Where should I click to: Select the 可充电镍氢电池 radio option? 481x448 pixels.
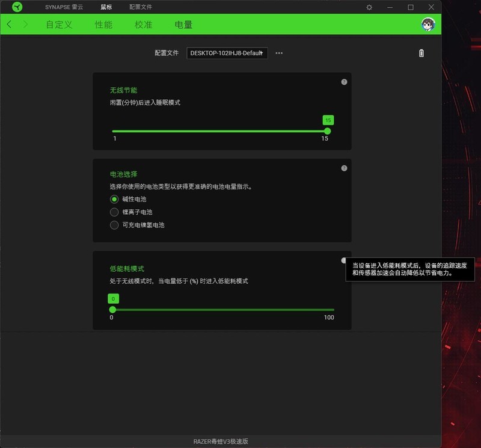[114, 225]
